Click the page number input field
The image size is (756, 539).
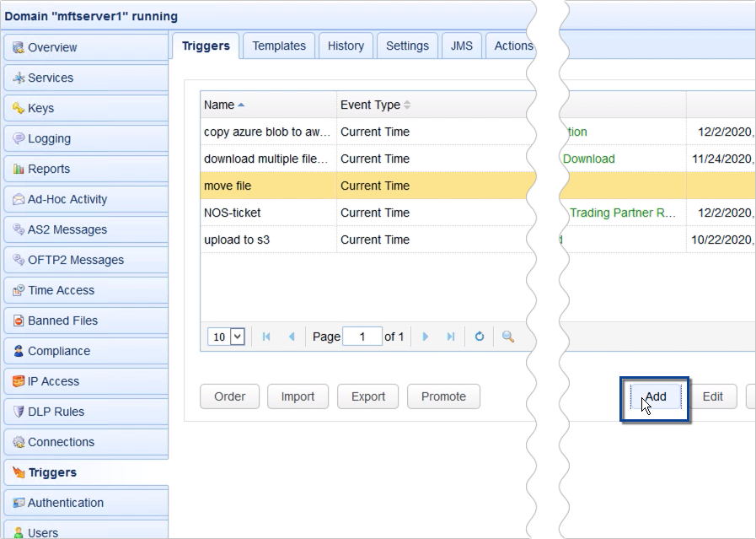coord(362,336)
